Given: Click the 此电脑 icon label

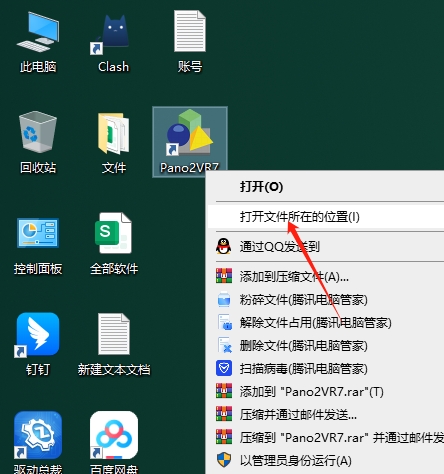Looking at the screenshot, I should pos(38,67).
